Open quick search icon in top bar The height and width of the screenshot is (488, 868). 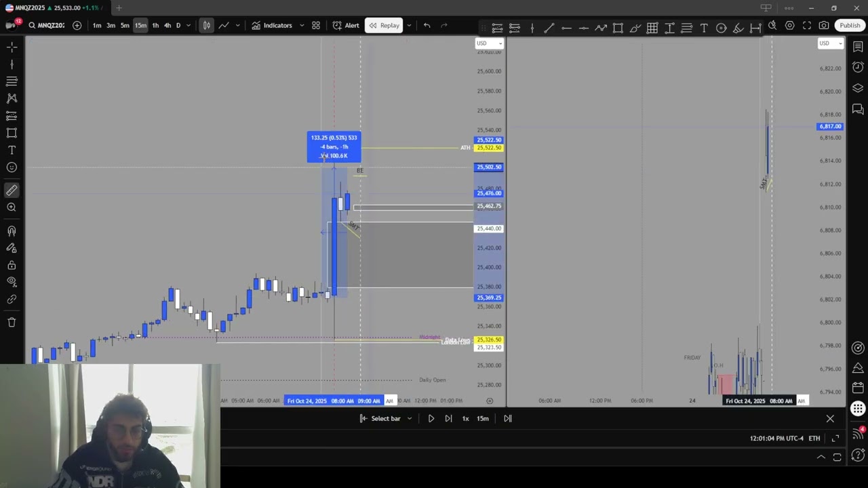coord(772,25)
